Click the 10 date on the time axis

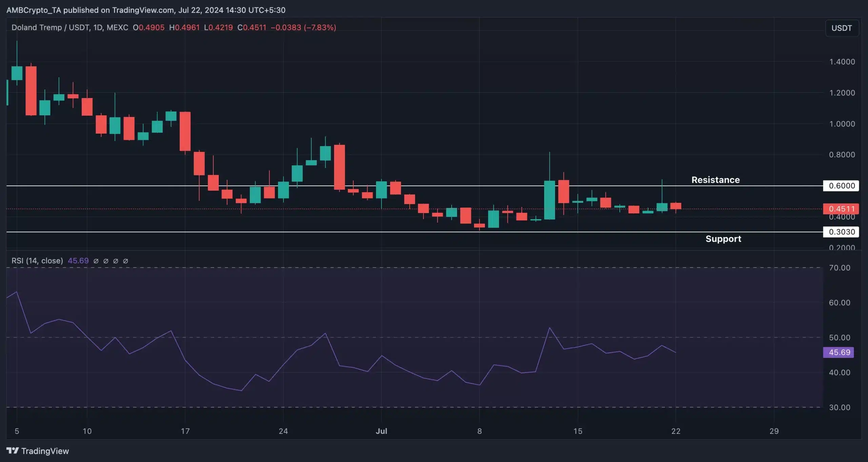pyautogui.click(x=87, y=431)
